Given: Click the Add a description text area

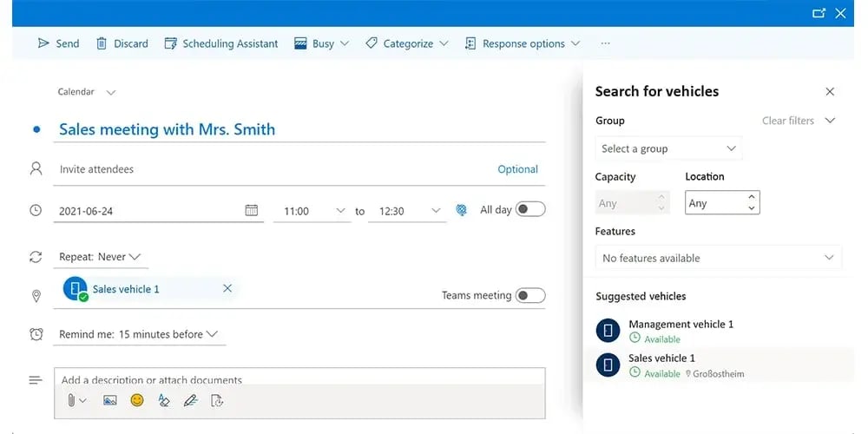Looking at the screenshot, I should tap(299, 378).
